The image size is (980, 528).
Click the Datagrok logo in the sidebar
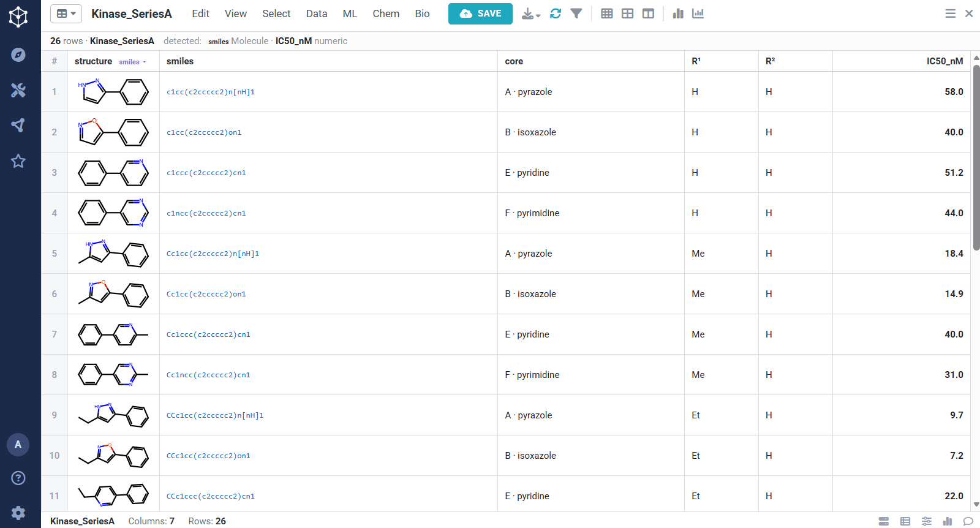click(18, 17)
